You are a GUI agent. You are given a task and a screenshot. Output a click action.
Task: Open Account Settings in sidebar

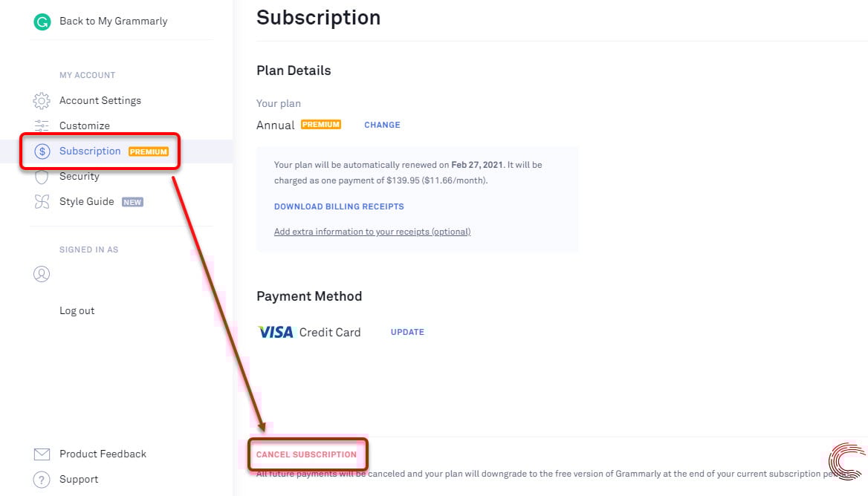(100, 101)
